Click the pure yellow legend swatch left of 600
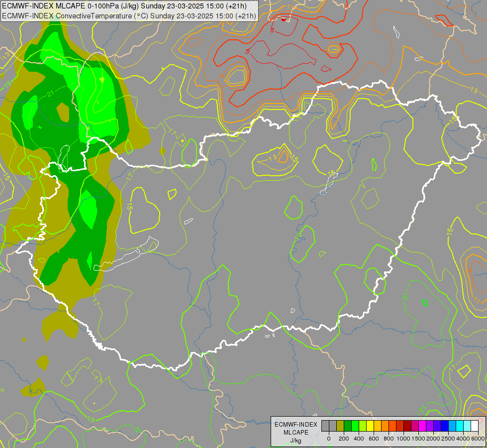This screenshot has width=487, height=448. click(x=370, y=426)
